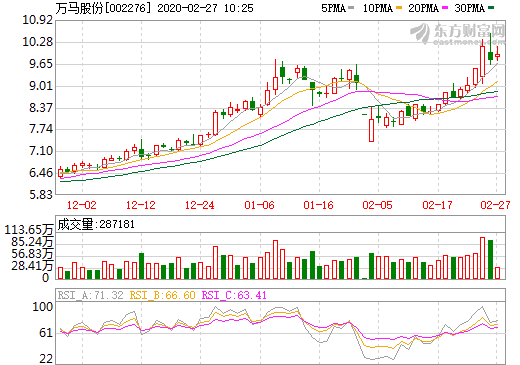Click the RSI axis value 22
Screen dimensions: 520x365
coord(46,359)
